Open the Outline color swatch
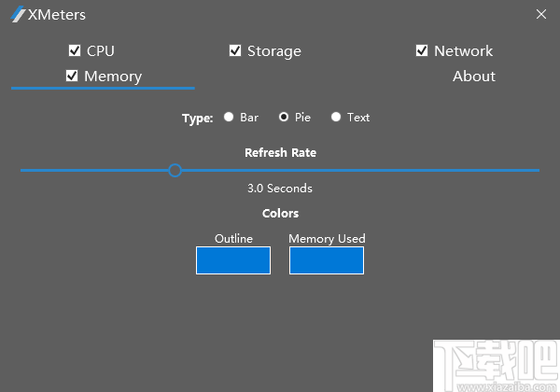The width and height of the screenshot is (560, 392). (233, 260)
